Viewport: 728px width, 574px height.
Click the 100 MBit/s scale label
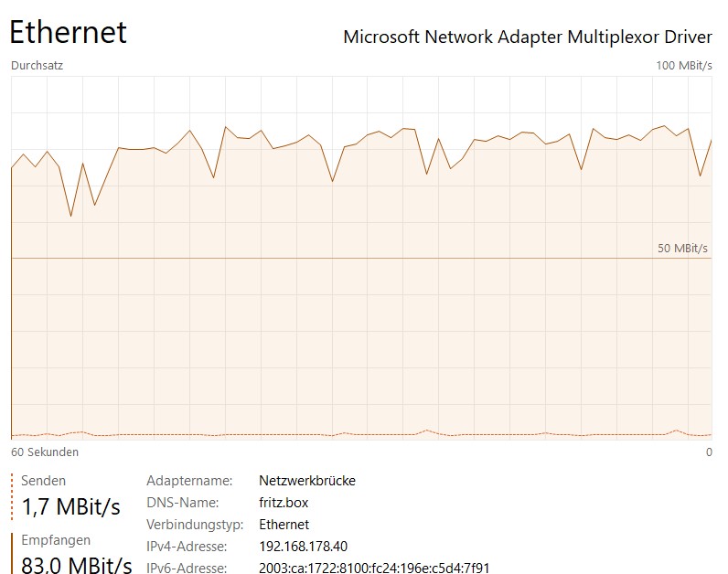tap(684, 66)
